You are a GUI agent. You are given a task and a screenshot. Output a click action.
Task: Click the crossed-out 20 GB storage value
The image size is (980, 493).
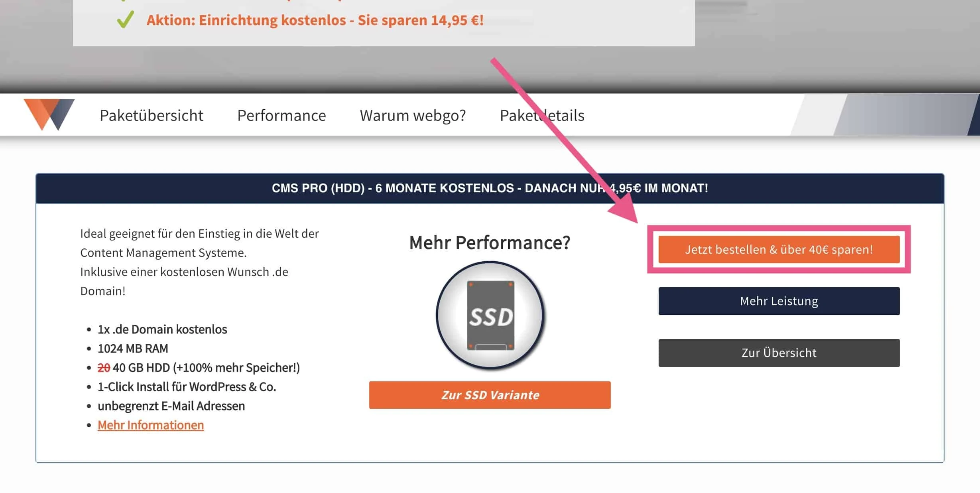[103, 368]
